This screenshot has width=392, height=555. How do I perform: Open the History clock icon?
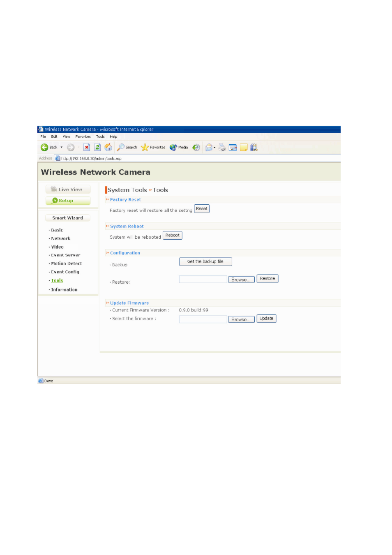pos(196,147)
